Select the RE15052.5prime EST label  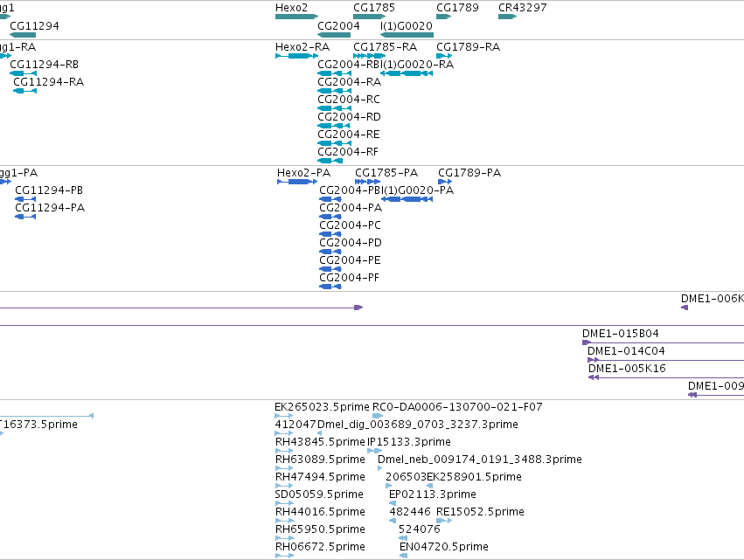point(480,513)
